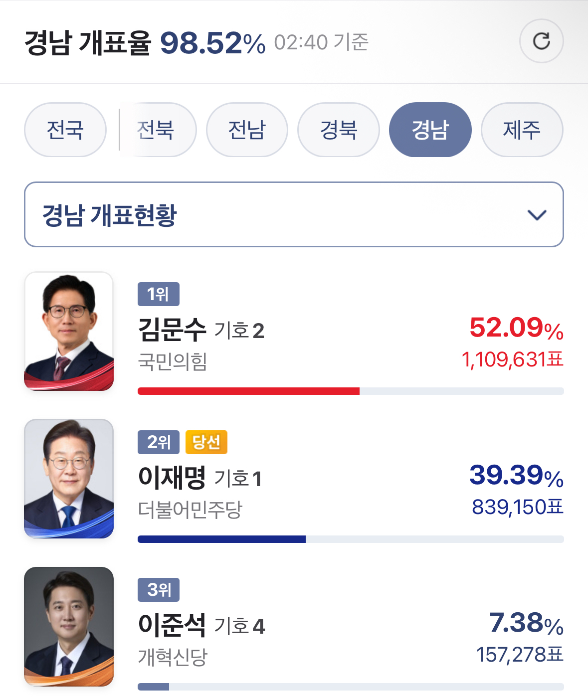Switch to the 전남 region tab

tap(247, 130)
